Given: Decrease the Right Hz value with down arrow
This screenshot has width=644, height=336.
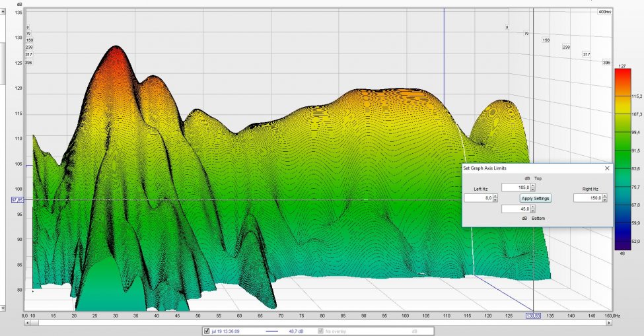Looking at the screenshot, I should pyautogui.click(x=605, y=200).
